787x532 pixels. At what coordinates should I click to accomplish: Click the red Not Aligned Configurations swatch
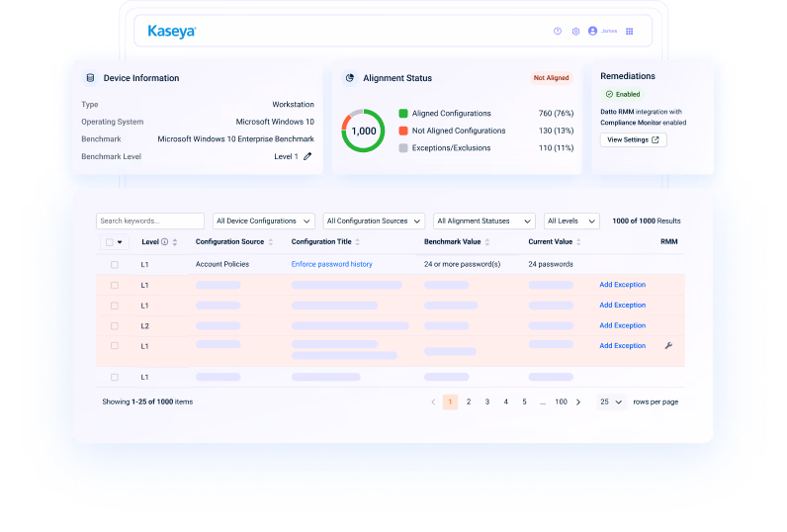tap(403, 131)
